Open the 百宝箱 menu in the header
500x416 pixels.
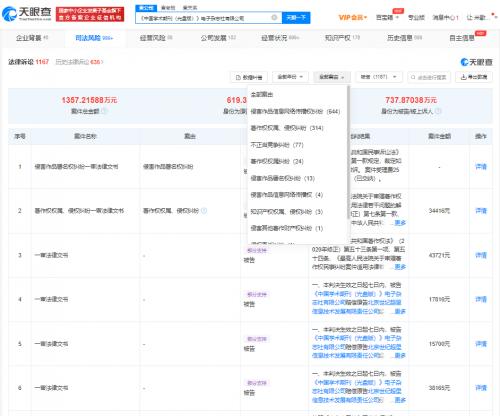pyautogui.click(x=387, y=17)
